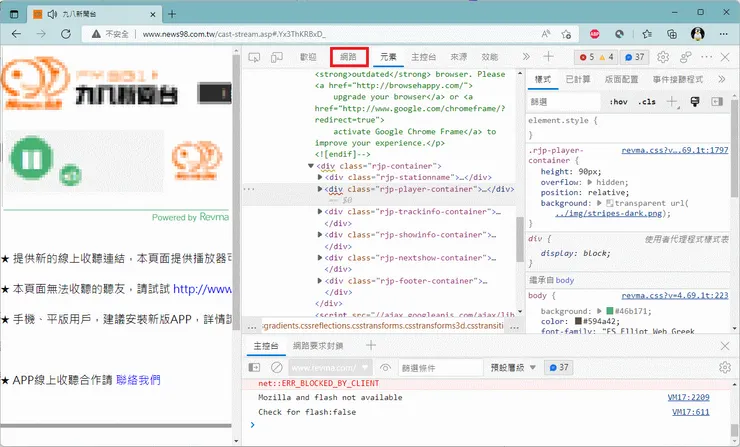The image size is (740, 447).
Task: Click the inspect element picker icon
Action: tap(254, 58)
